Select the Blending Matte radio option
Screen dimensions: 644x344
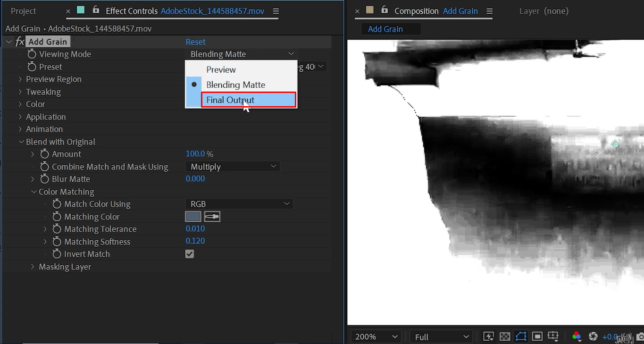(194, 84)
